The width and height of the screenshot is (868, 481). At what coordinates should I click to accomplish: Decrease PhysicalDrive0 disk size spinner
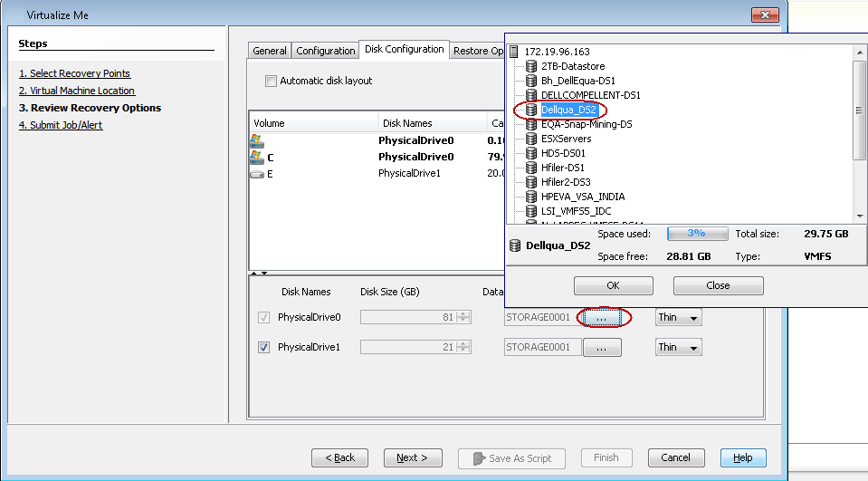click(x=464, y=321)
